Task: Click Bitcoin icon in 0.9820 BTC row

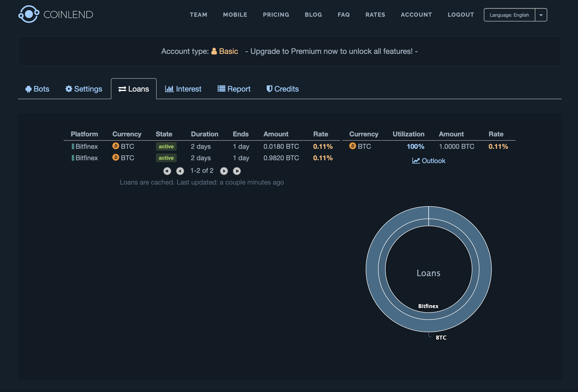Action: (x=116, y=157)
